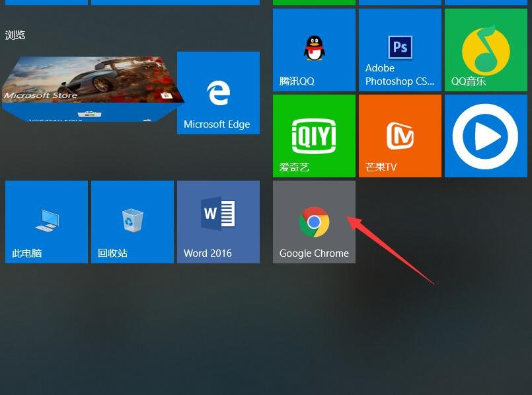Click the 浏览 group header
532x395 pixels.
(x=15, y=35)
